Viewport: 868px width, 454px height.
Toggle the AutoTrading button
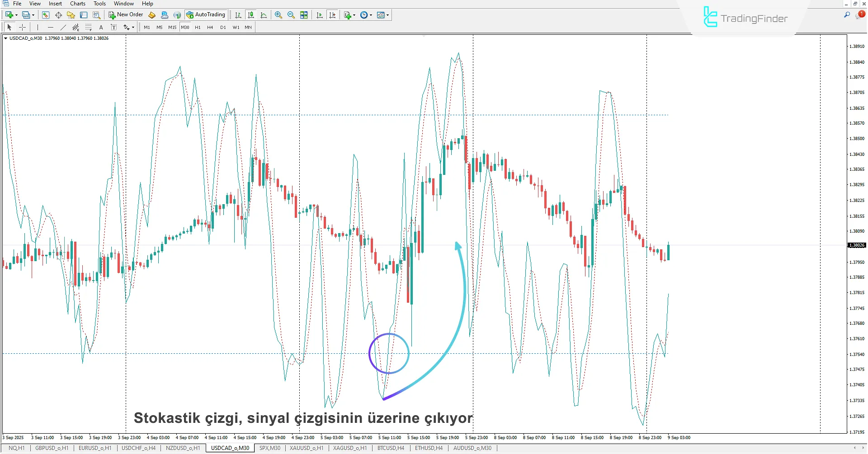[x=206, y=15]
